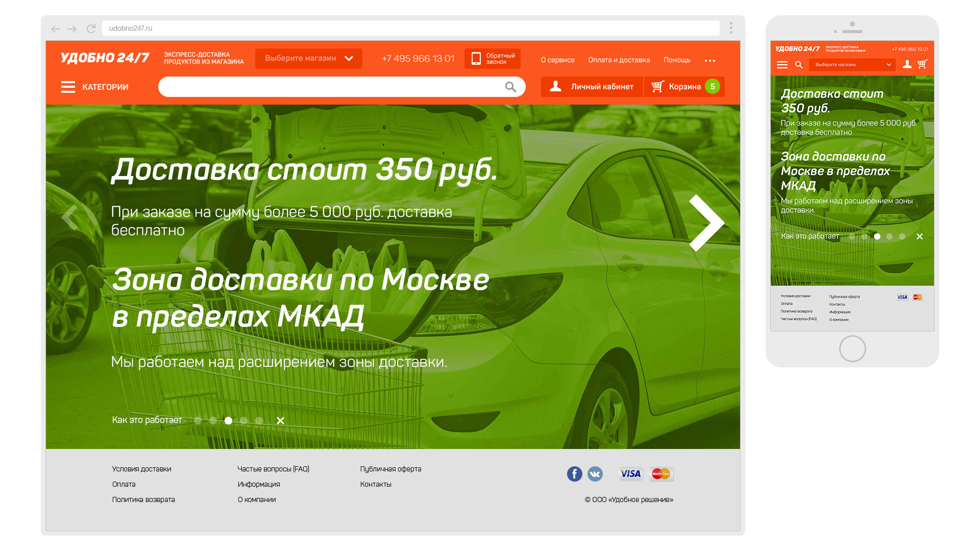Open the Частые вопросы (FAQ) footer link
The height and width of the screenshot is (551, 980).
click(273, 469)
